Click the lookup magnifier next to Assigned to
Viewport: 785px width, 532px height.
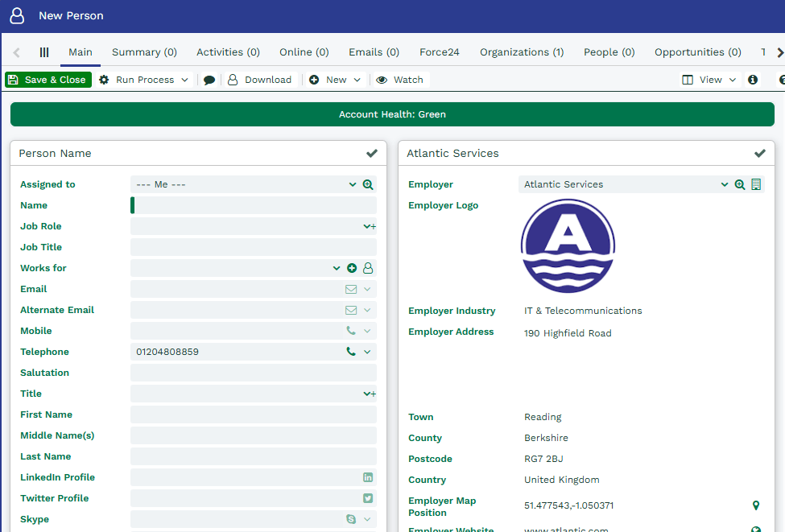(x=368, y=184)
